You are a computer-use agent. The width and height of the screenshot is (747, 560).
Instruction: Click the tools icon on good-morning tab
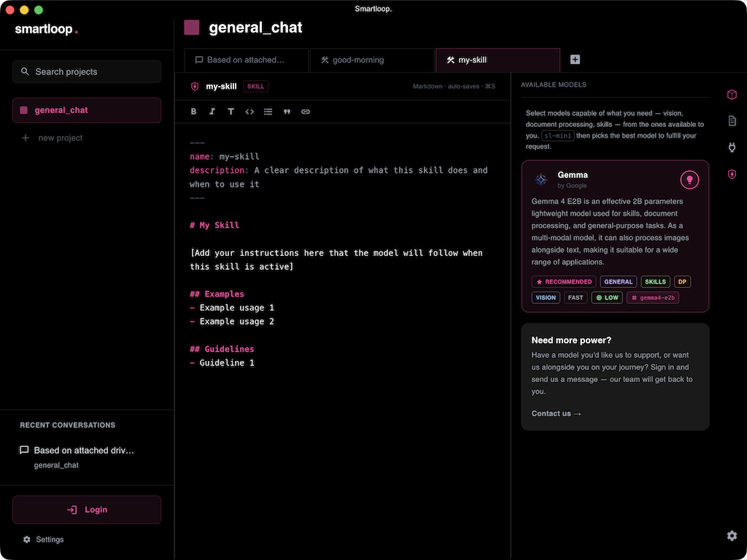[325, 60]
